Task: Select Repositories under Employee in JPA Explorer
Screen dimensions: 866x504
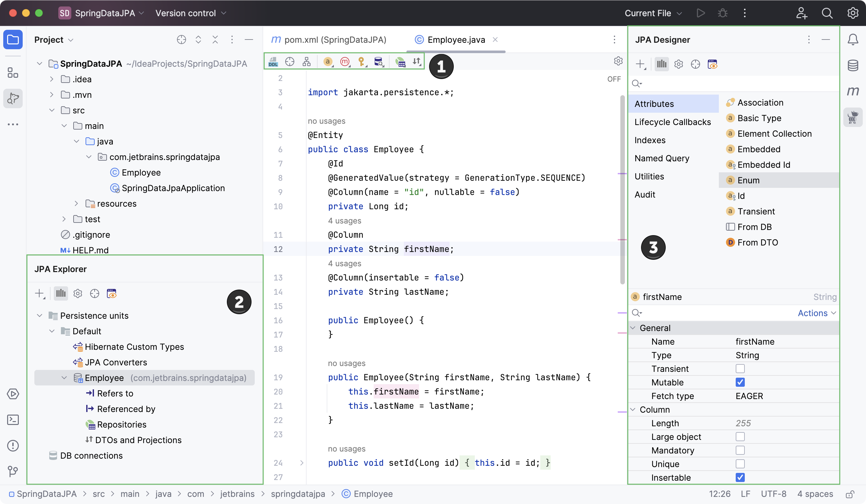Action: click(x=116, y=425)
